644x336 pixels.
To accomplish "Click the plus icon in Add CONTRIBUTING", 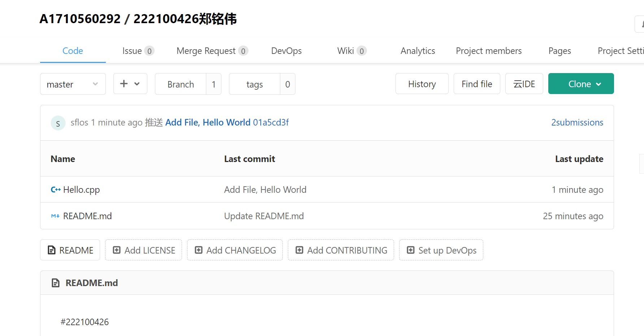I will 299,250.
